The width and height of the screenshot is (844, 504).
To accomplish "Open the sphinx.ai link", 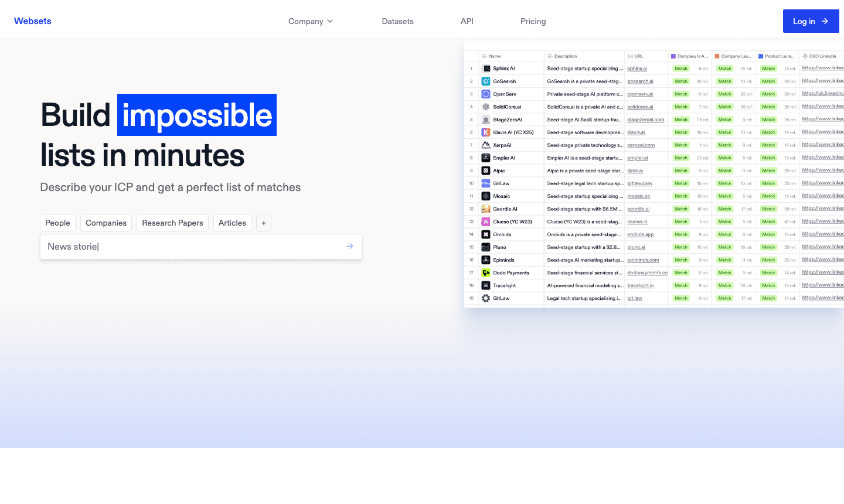I will (x=637, y=69).
